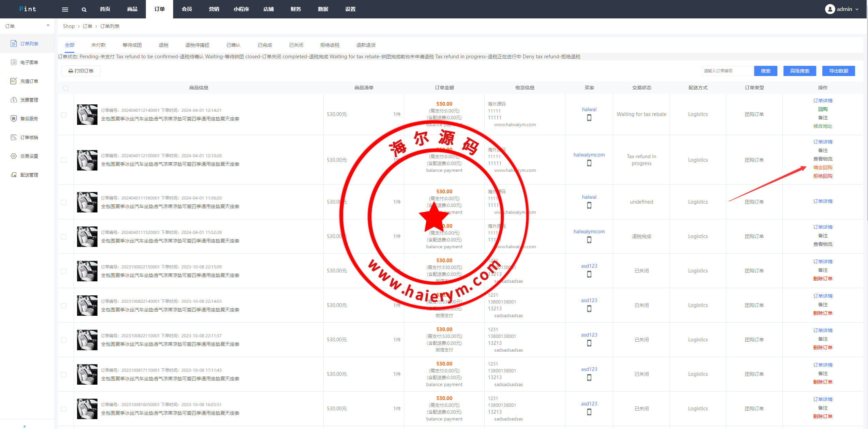Click the order number search input field
This screenshot has width=868, height=429.
[x=727, y=71]
